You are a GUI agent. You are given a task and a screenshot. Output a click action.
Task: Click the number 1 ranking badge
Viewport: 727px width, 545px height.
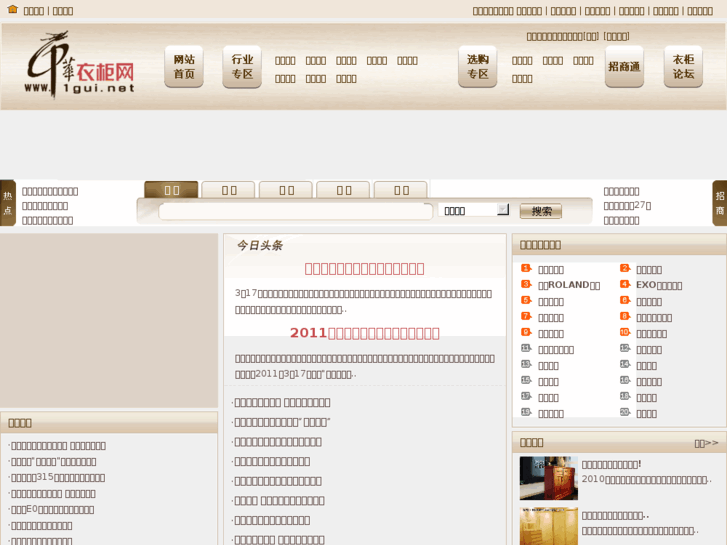pos(526,269)
